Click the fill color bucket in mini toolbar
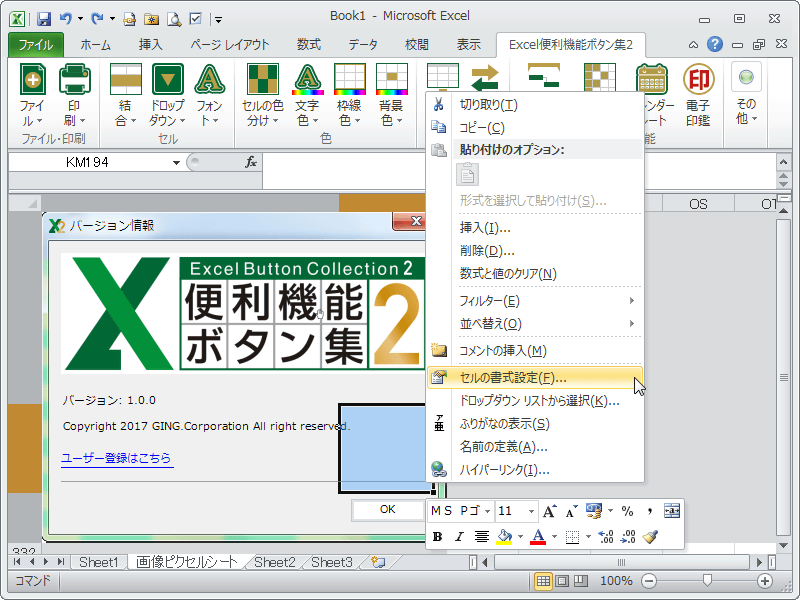Viewport: 800px width, 600px height. click(504, 537)
